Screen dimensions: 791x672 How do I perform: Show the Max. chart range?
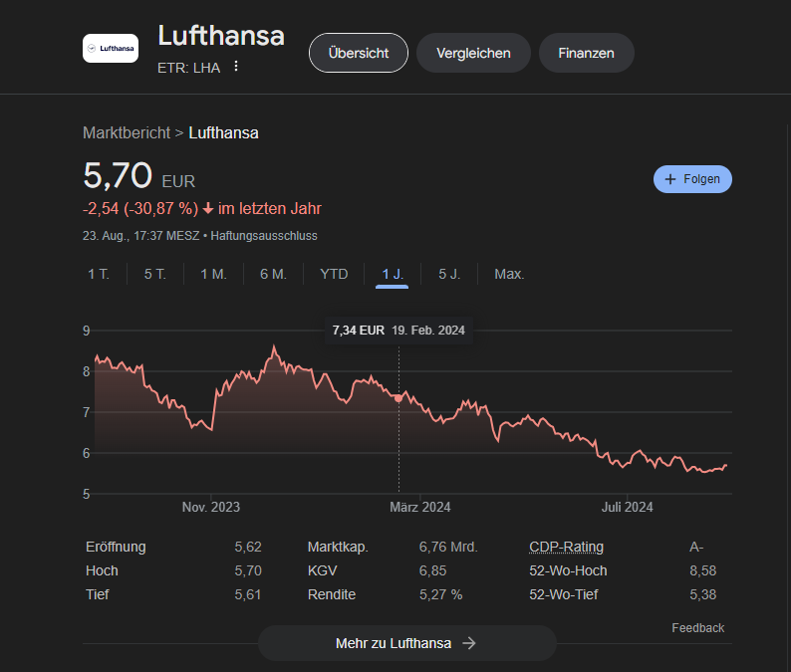point(509,274)
